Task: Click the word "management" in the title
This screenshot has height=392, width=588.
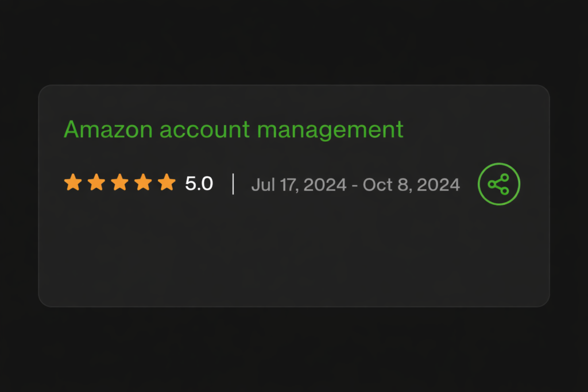Action: click(x=330, y=130)
